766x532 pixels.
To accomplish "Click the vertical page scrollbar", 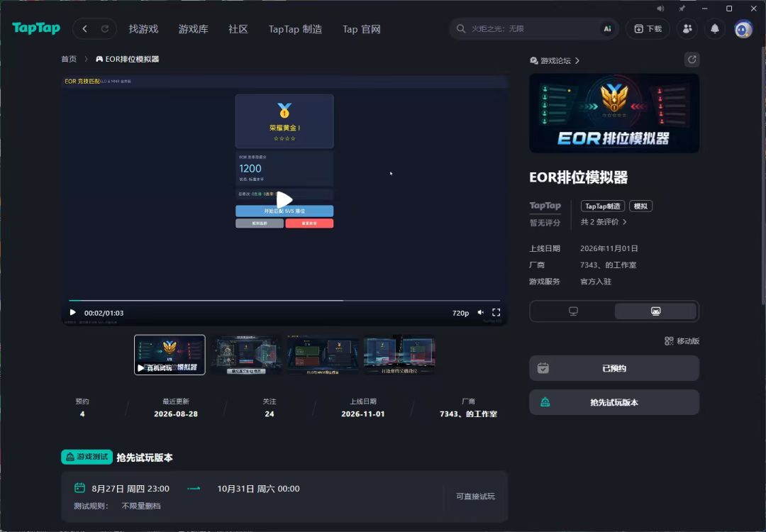I will click(763, 176).
